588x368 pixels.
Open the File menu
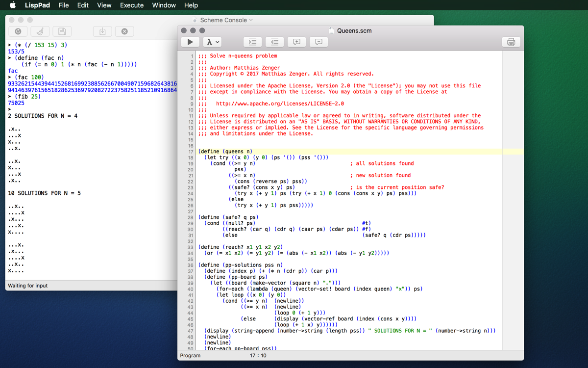click(x=64, y=5)
